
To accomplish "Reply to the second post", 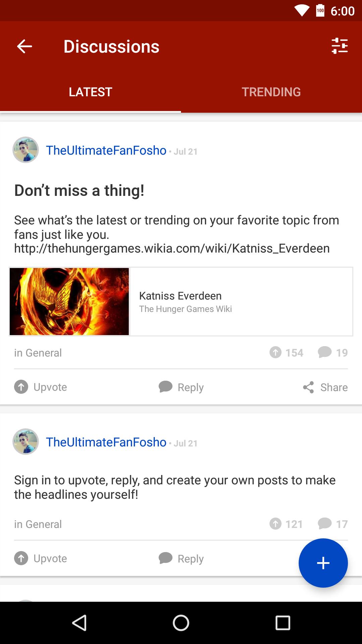I will [181, 558].
